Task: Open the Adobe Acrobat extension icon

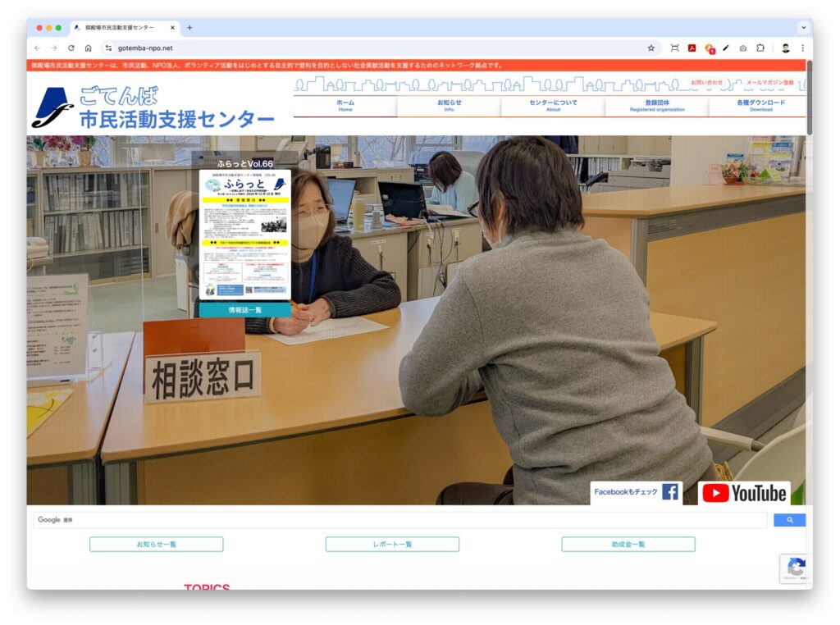Action: pos(693,48)
